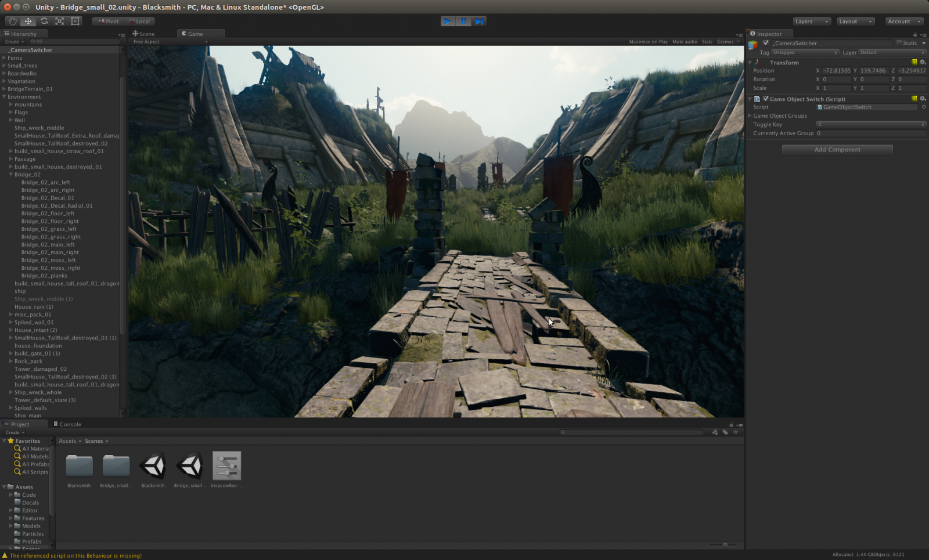Open the Transform component settings gear

pyautogui.click(x=923, y=62)
